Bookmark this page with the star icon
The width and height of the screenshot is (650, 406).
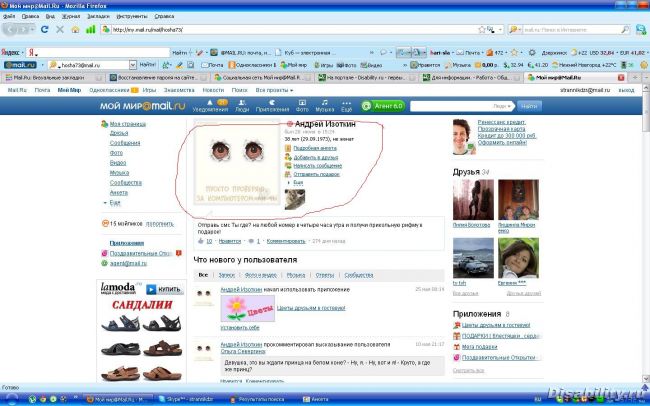(x=482, y=29)
